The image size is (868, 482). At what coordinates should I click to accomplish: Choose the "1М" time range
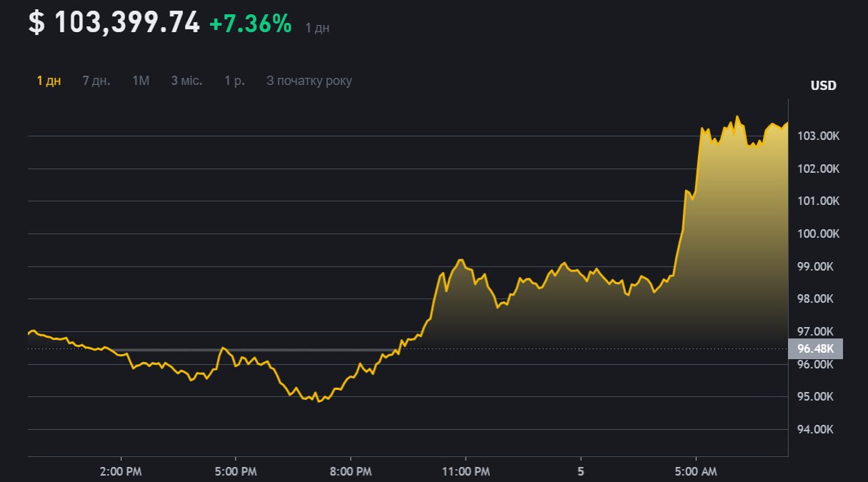pyautogui.click(x=141, y=81)
